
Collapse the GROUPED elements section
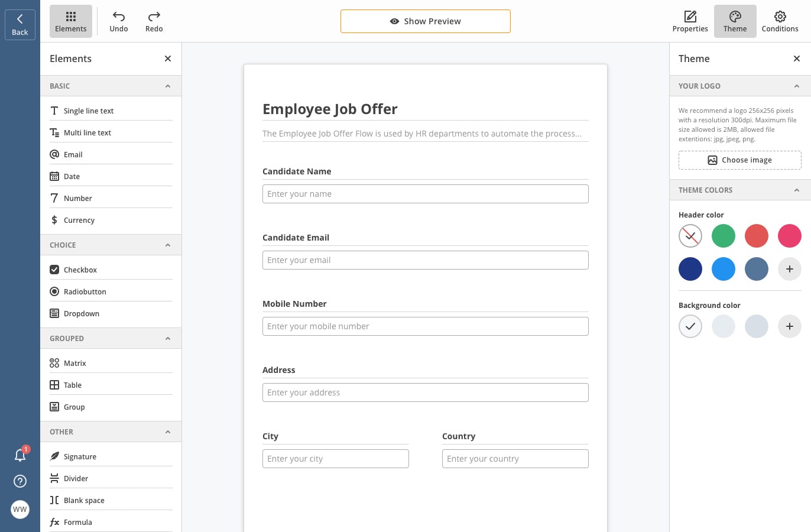[x=168, y=338]
